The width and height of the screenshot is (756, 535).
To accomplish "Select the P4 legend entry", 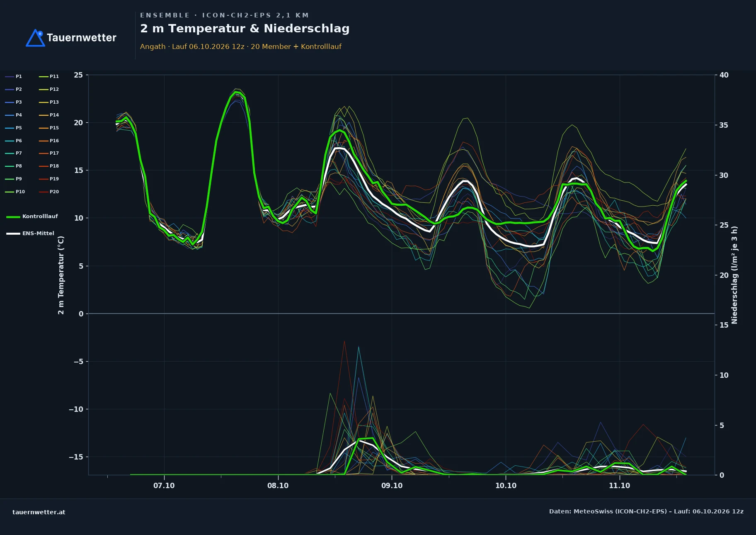I will click(13, 115).
